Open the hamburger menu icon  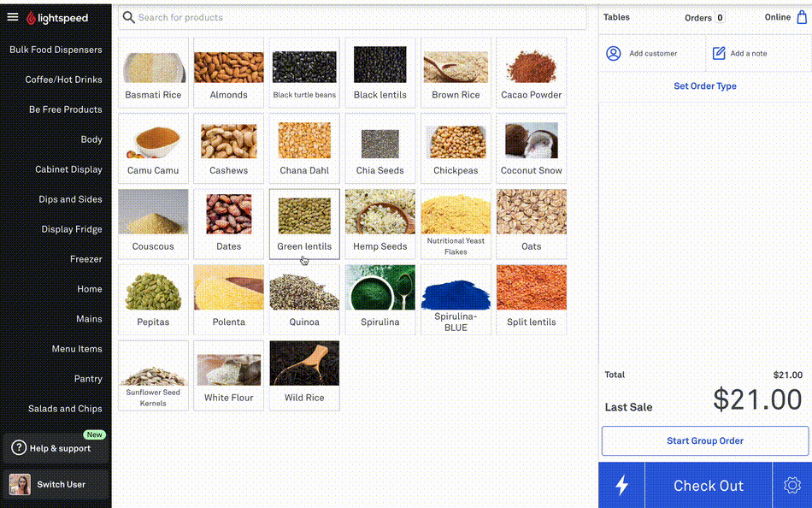12,17
